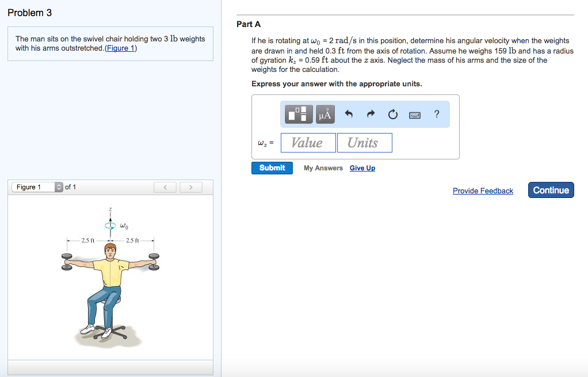View My Answers
Viewport: 588px width, 377px height.
323,168
